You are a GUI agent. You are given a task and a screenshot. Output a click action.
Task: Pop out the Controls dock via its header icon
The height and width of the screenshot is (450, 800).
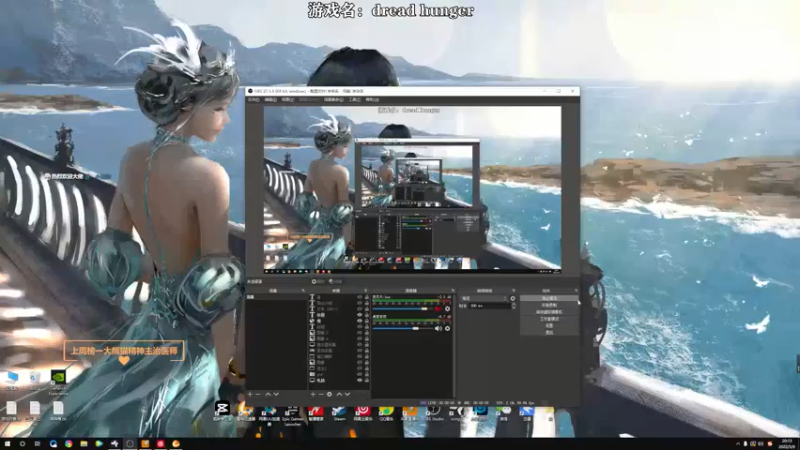pos(576,291)
